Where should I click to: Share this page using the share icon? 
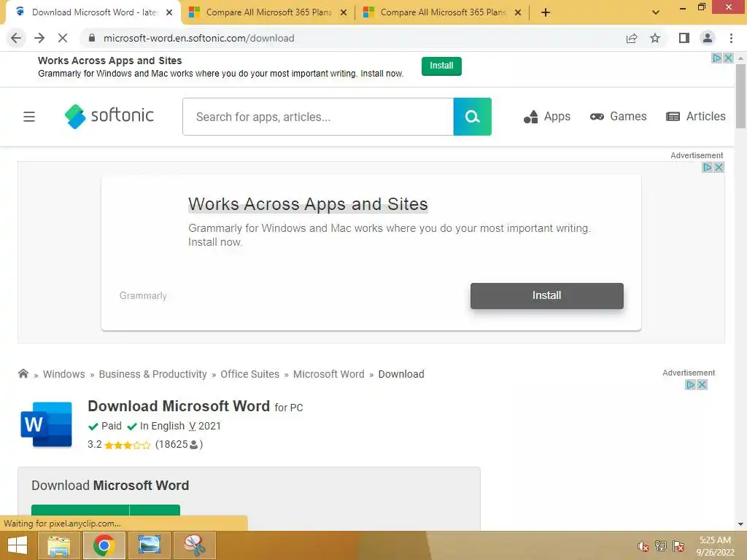632,38
